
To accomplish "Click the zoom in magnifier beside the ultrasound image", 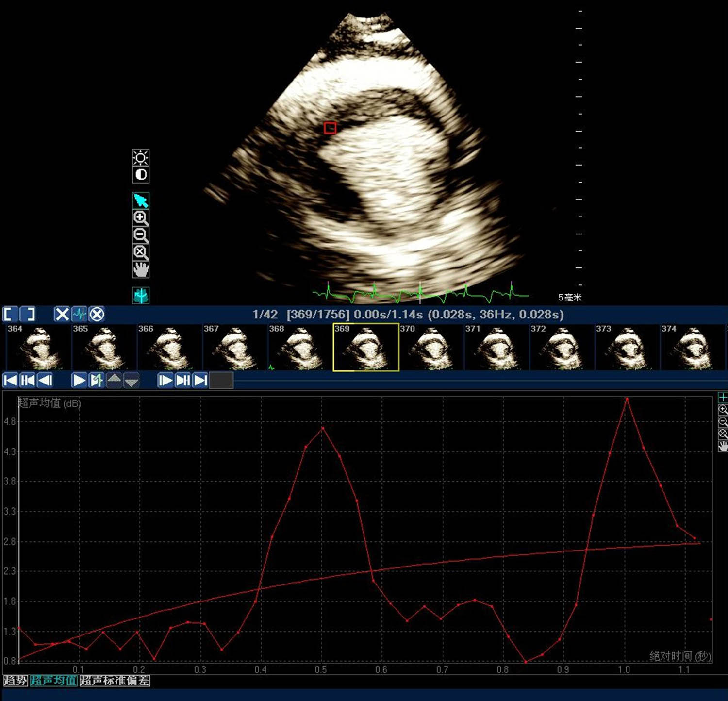I will (141, 217).
